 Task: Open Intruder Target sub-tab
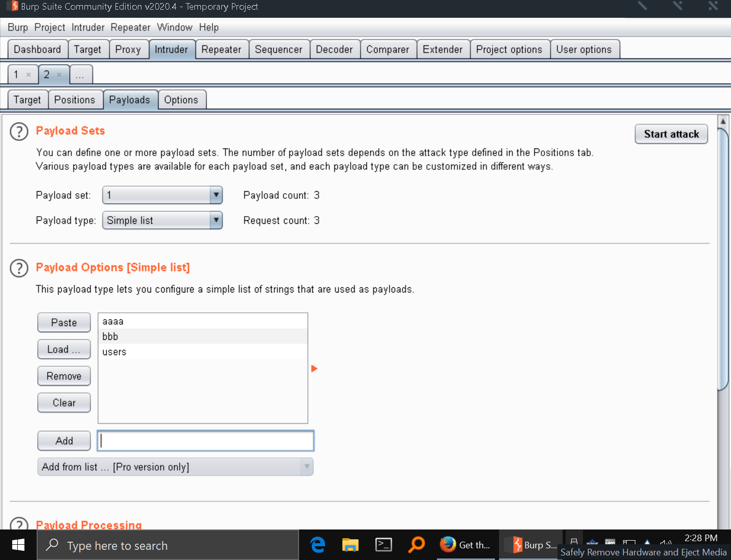point(27,100)
